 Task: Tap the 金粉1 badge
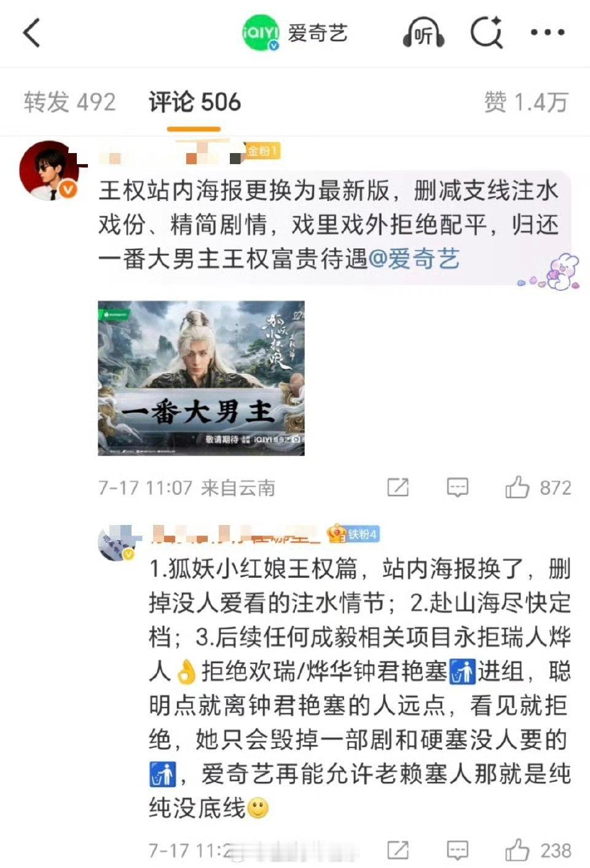(x=263, y=151)
